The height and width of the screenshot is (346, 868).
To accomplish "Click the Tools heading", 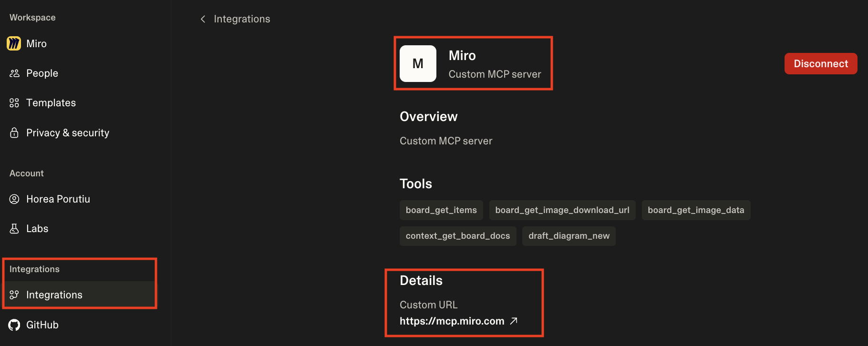I will (x=416, y=184).
